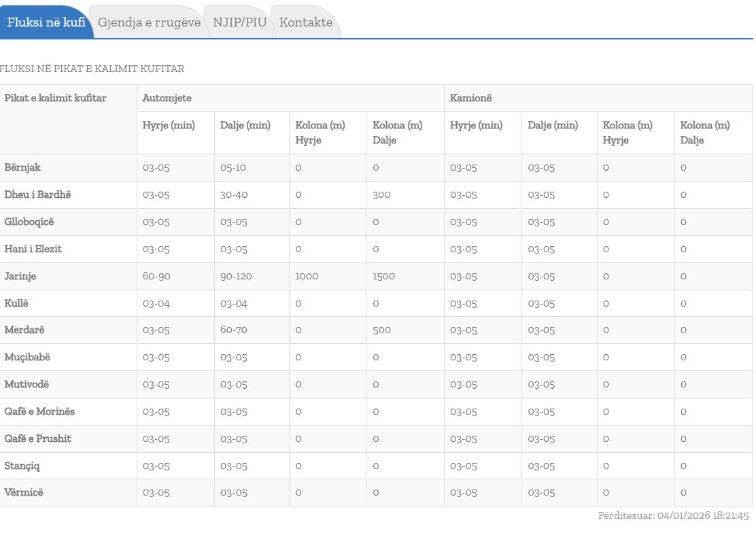756x533 pixels.
Task: Click the Përditesuar timestamp text
Action: pos(673,516)
